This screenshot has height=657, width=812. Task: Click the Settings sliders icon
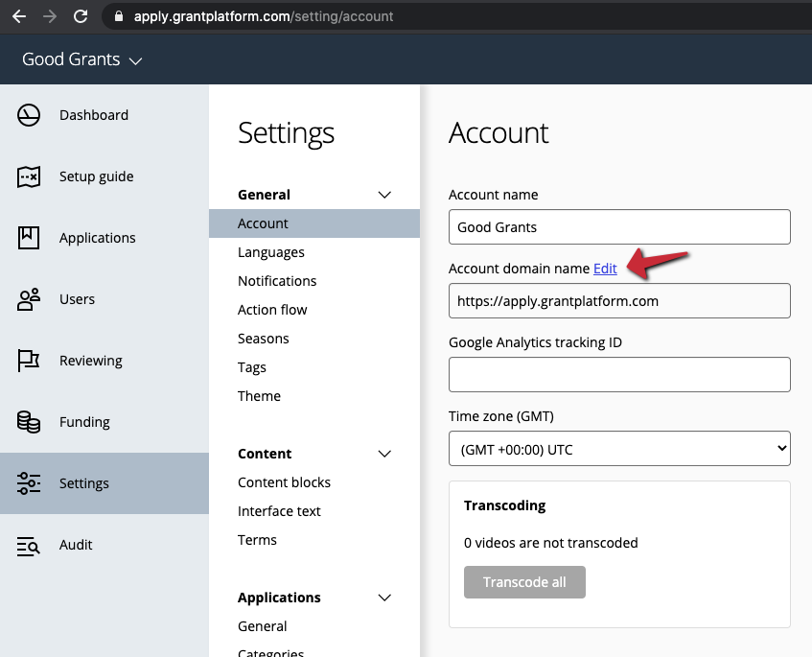[29, 483]
